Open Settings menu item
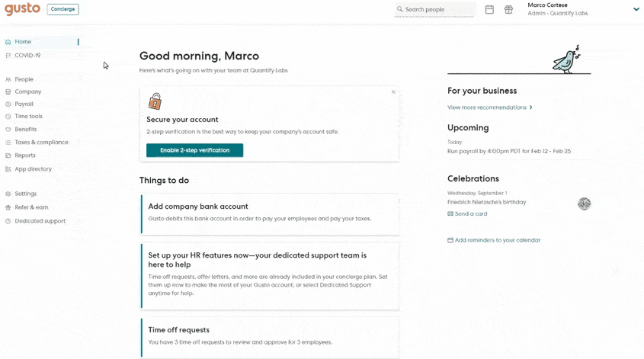The width and height of the screenshot is (644, 359). point(25,194)
